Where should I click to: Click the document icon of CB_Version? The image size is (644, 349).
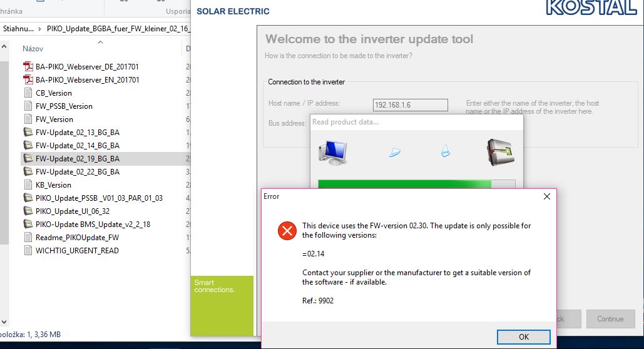(x=28, y=93)
